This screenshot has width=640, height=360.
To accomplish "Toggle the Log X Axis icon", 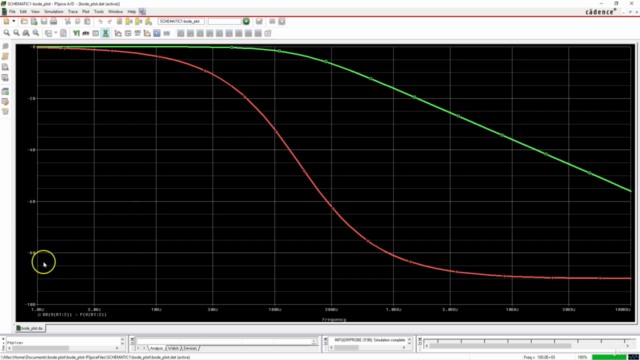I will click(76, 33).
